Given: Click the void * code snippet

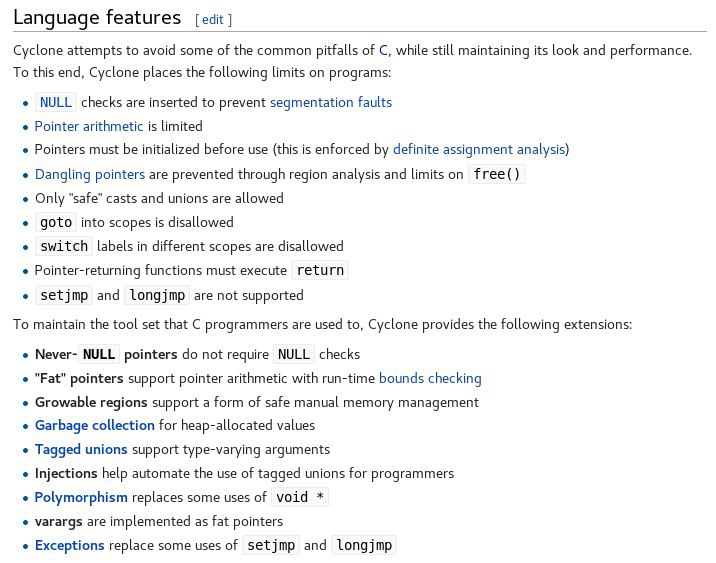Looking at the screenshot, I should 300,497.
